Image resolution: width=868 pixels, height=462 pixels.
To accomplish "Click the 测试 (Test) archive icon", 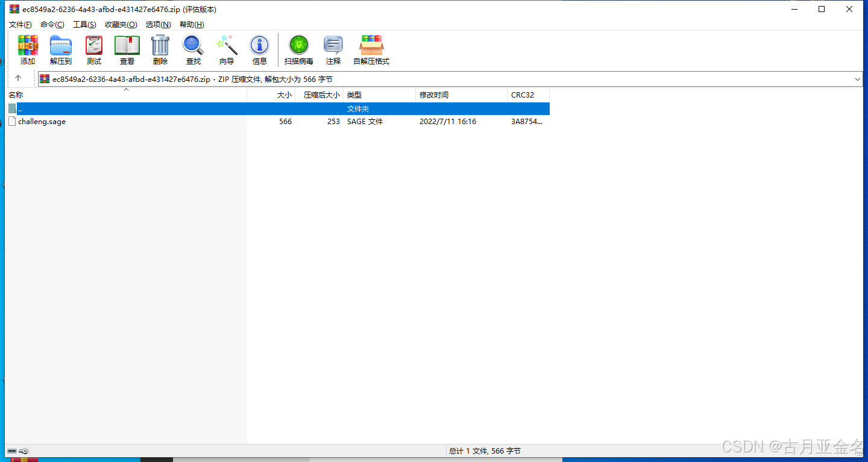I will click(93, 49).
